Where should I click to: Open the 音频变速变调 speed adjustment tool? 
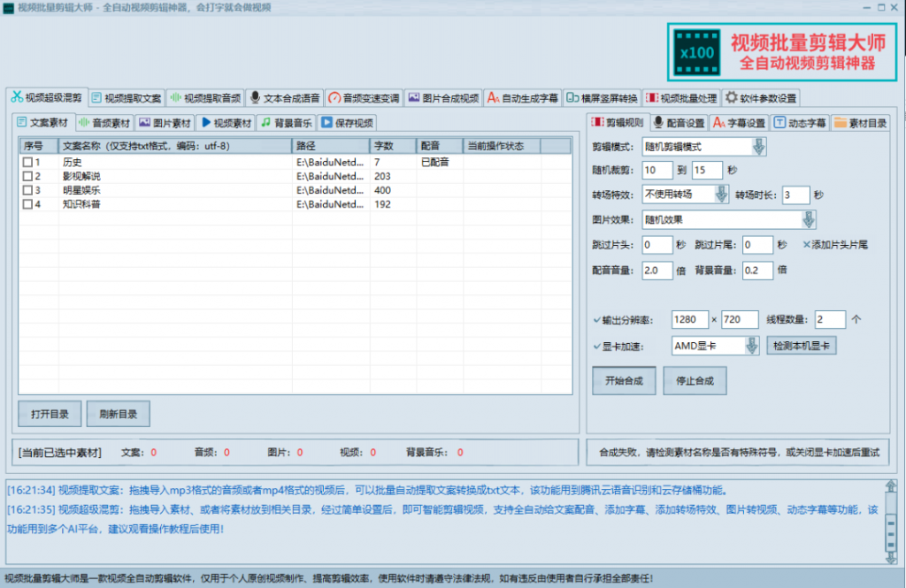[x=362, y=97]
